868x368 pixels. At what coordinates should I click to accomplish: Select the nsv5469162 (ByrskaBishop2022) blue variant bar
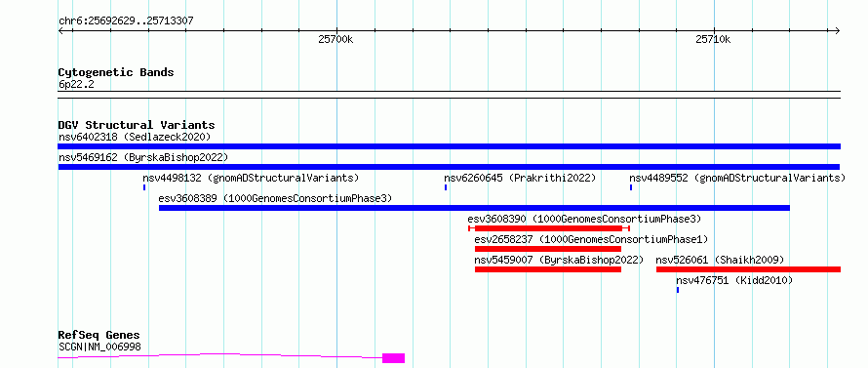449,167
